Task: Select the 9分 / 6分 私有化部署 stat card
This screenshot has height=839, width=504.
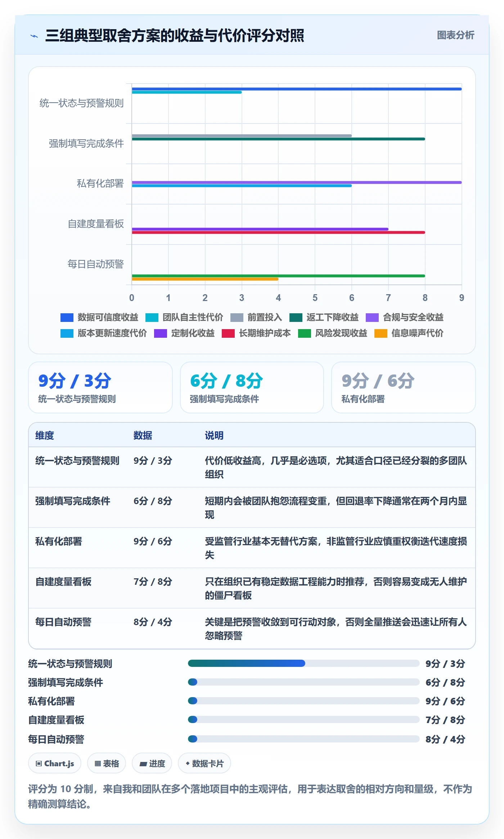Action: 404,387
